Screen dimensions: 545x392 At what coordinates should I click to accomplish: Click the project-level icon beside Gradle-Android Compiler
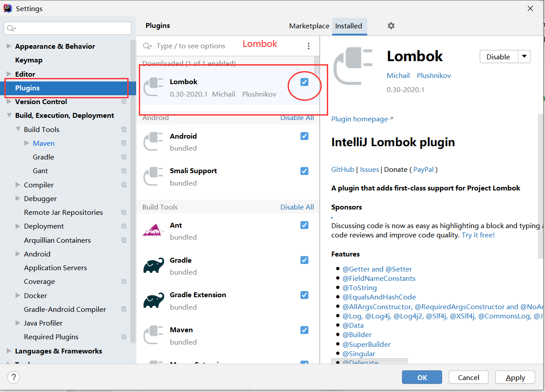coord(124,309)
